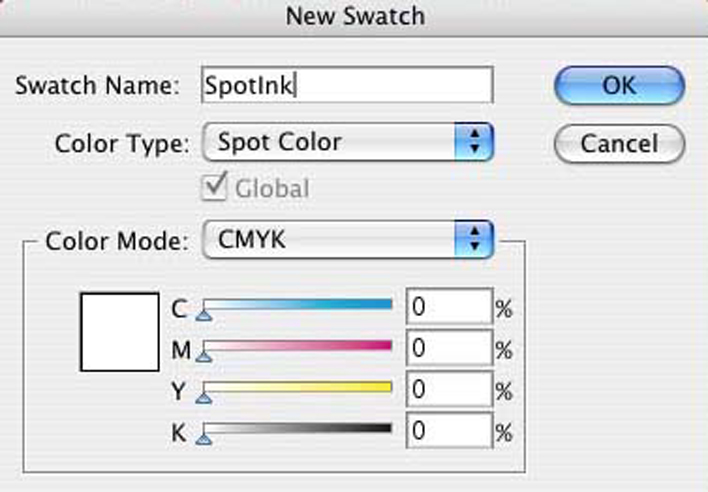Confirm the new swatch with OK
The width and height of the screenshot is (708, 492).
(x=618, y=85)
